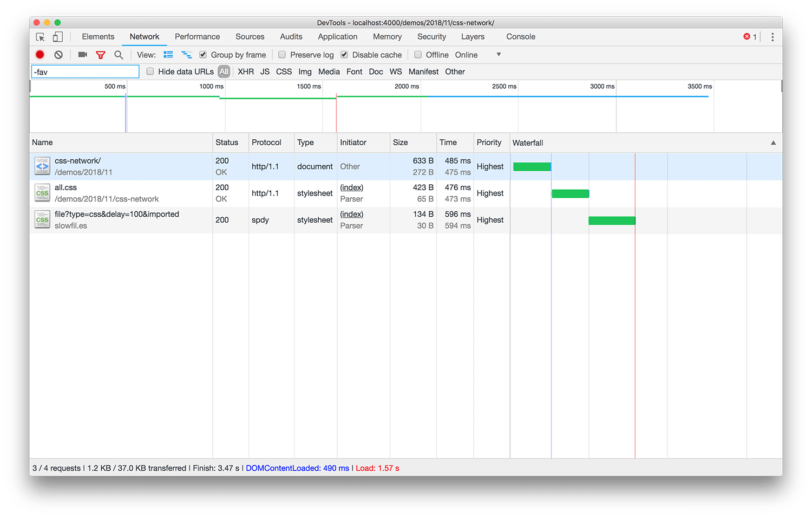
Task: Open the Performance tab
Action: (197, 37)
